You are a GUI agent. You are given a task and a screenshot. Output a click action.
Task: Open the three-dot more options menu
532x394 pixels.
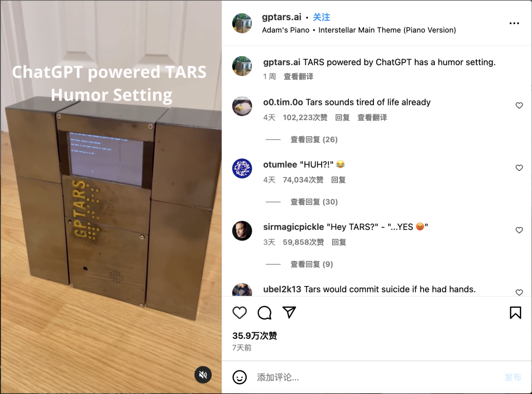click(514, 23)
